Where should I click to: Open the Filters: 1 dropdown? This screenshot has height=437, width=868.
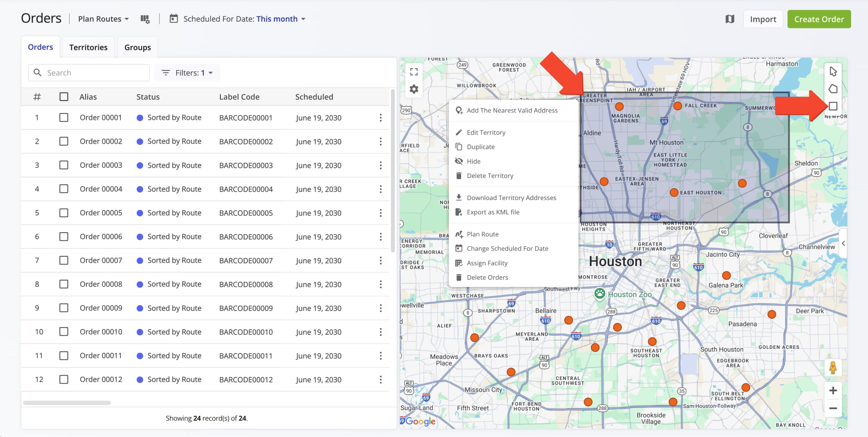pos(187,73)
